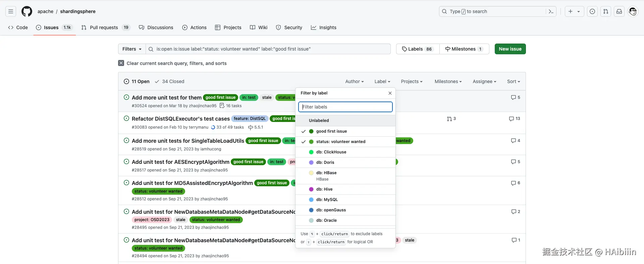
Task: Open the hamburger navigation menu
Action: [x=11, y=11]
